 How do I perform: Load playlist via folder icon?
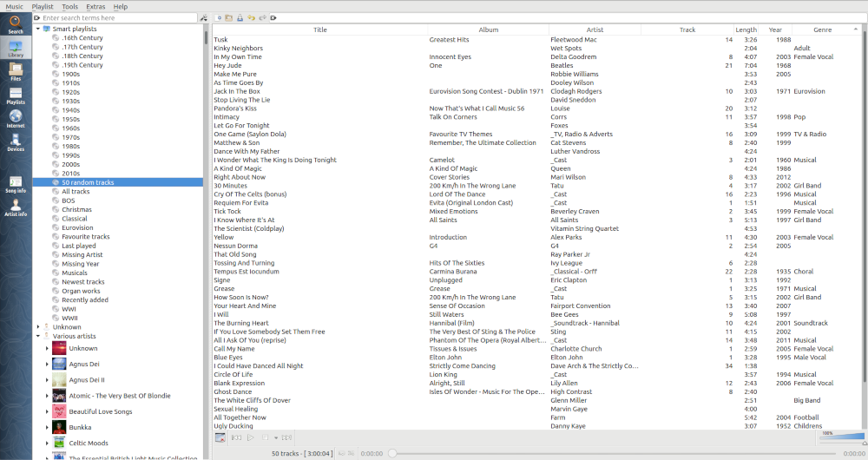pyautogui.click(x=228, y=17)
